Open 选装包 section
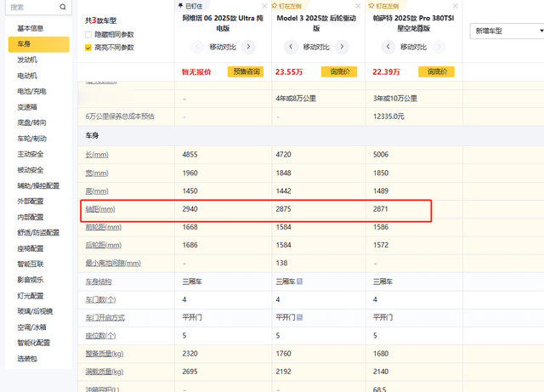Screen dimensions: 544x392 click(27, 359)
